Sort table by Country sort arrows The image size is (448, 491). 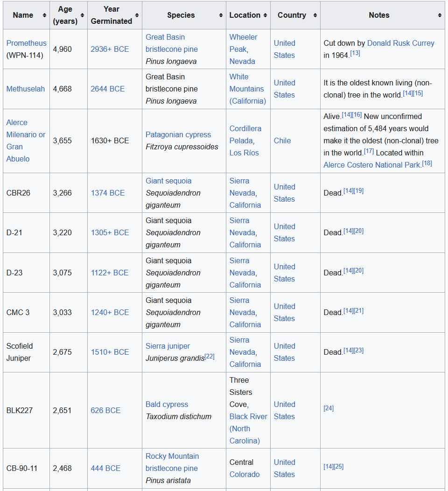tap(315, 15)
